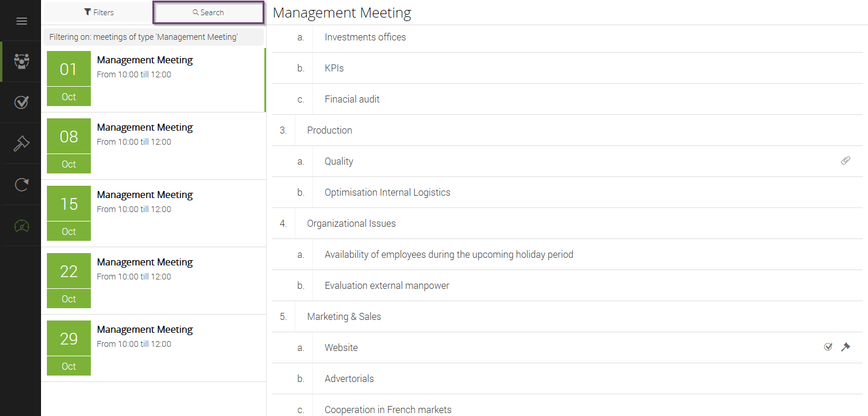
Task: Open the meetings icon in sidebar
Action: point(22,62)
